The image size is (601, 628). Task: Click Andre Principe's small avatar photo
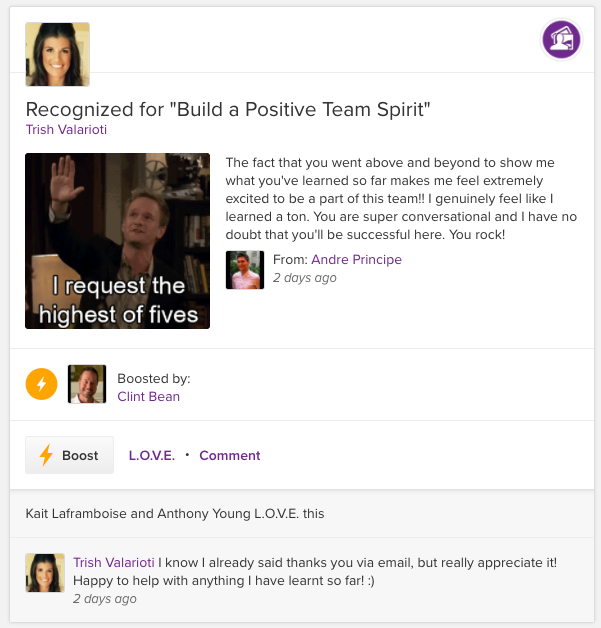[x=245, y=269]
